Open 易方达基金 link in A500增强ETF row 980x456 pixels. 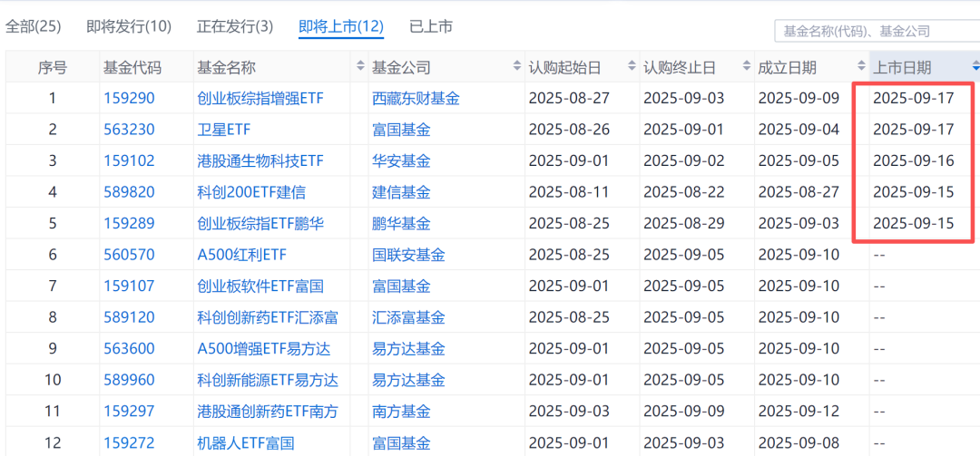coord(408,348)
